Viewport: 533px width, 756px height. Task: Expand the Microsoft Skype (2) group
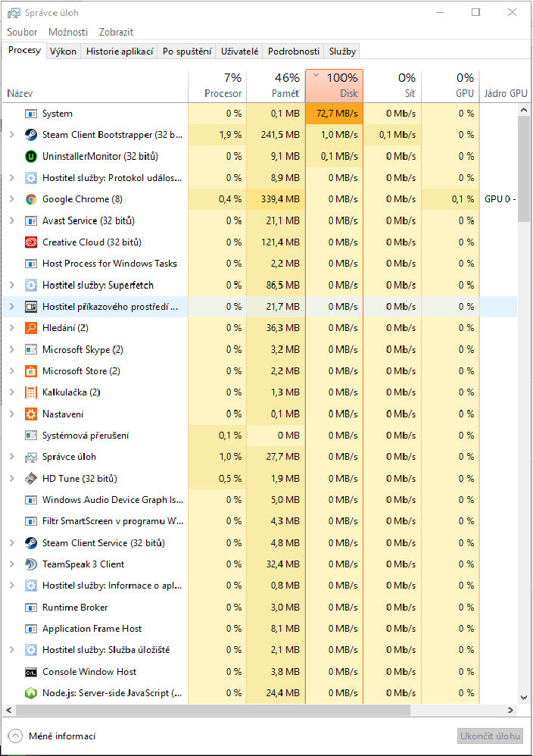click(12, 349)
